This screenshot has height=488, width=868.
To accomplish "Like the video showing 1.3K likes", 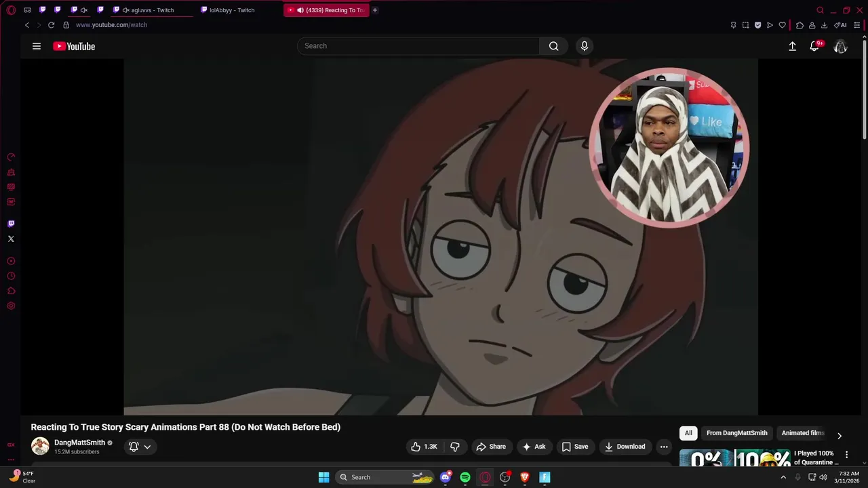I will pyautogui.click(x=425, y=447).
